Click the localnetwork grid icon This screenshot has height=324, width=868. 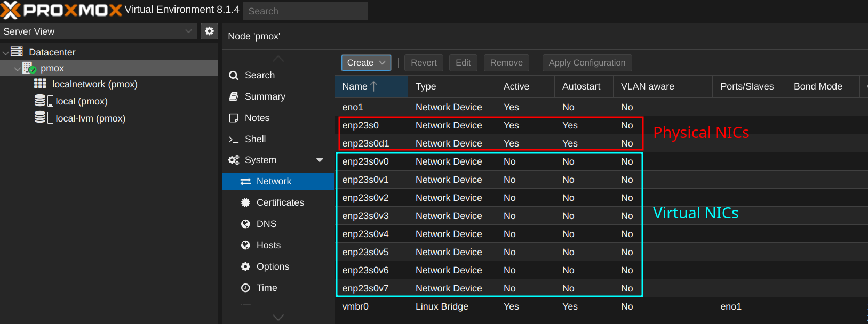pyautogui.click(x=40, y=84)
